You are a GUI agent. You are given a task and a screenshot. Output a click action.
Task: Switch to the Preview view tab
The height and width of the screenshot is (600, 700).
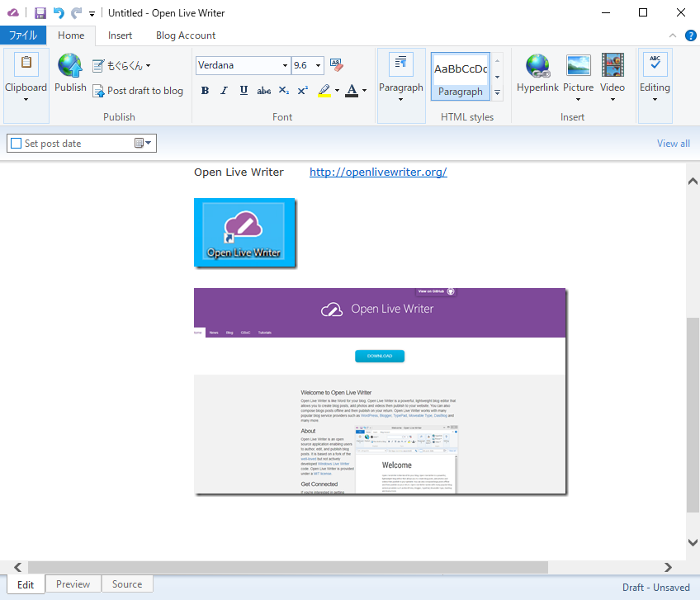(73, 584)
